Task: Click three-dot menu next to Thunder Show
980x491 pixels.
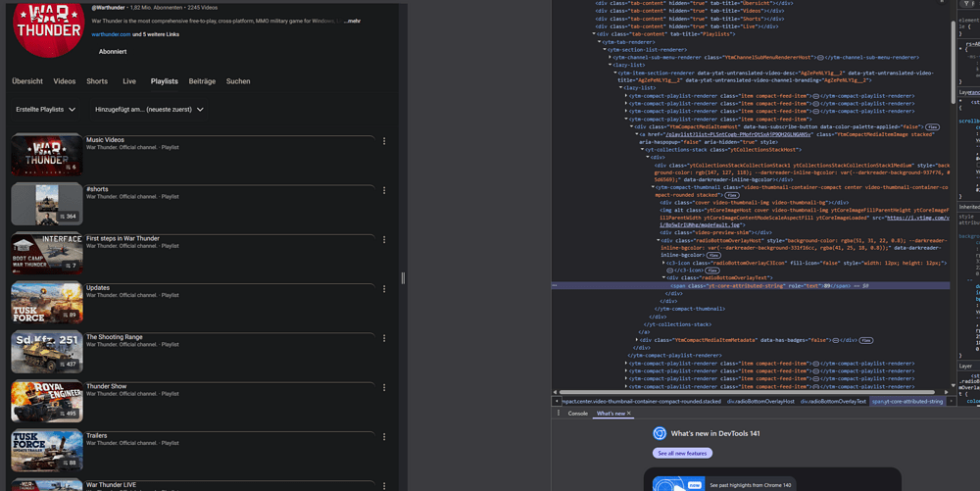Action: 384,387
